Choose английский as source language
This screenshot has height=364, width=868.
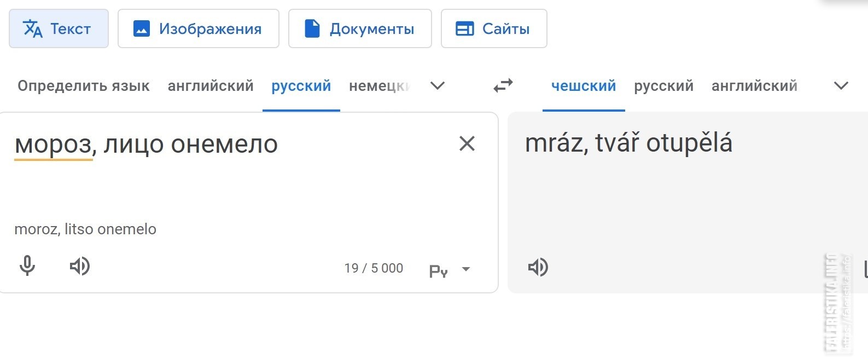pos(211,86)
